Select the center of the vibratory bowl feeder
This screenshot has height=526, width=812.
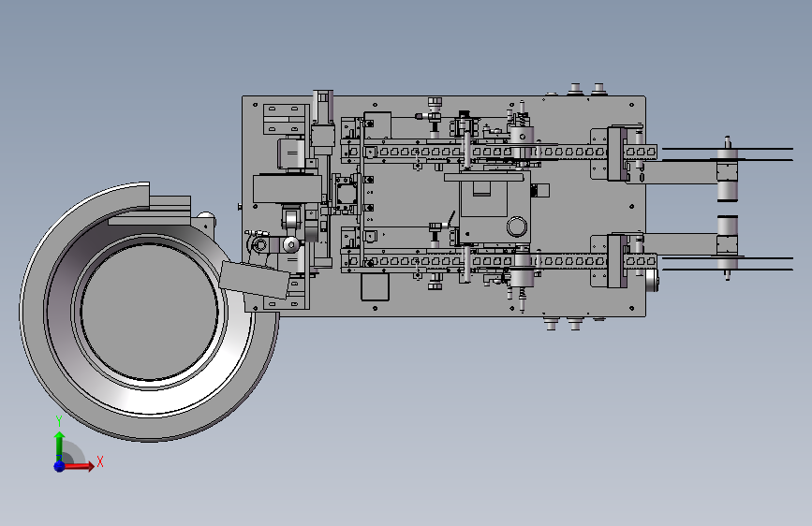coord(149,313)
